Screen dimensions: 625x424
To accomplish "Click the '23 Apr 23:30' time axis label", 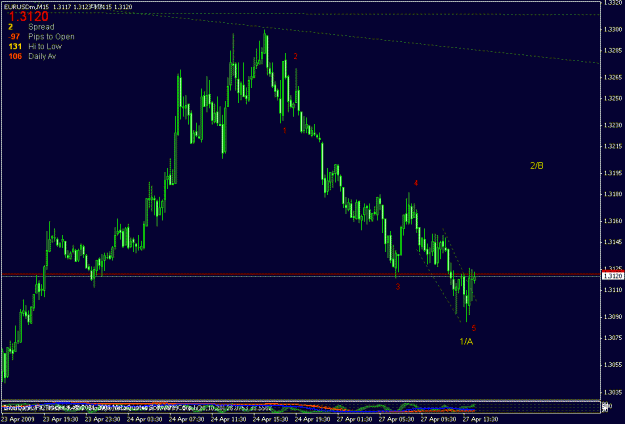I will (102, 420).
